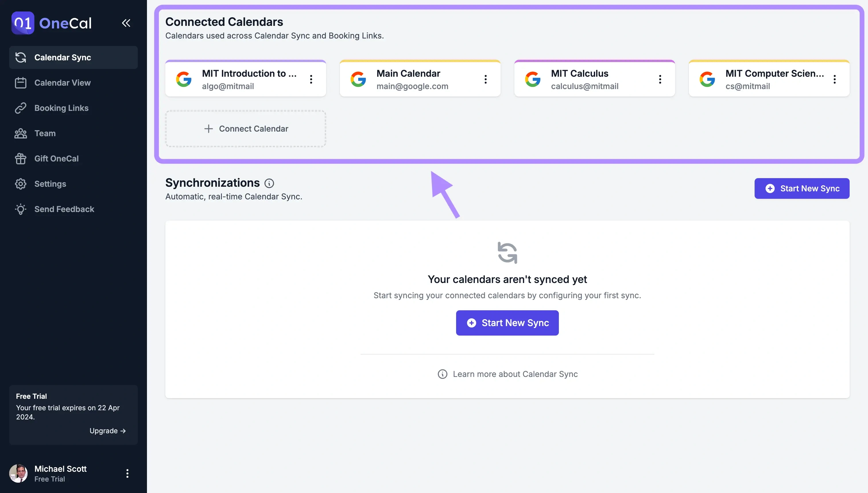The image size is (868, 493).
Task: Click the Synchronizations info icon
Action: [x=269, y=183]
